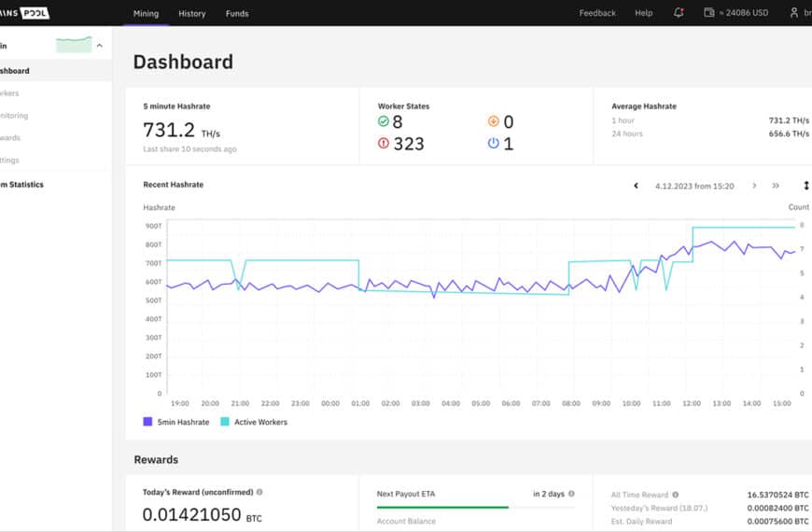This screenshot has height=532, width=812.
Task: Click the orange low hashrate workers icon
Action: click(x=494, y=121)
